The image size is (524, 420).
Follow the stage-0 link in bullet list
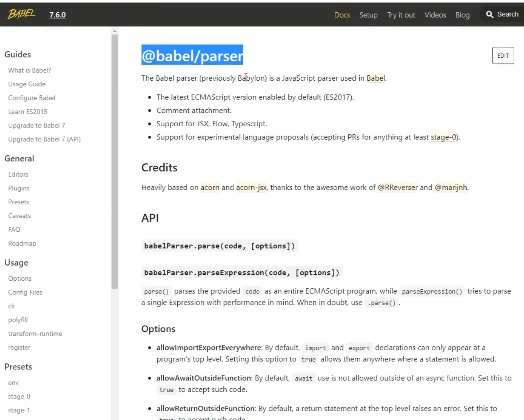(444, 137)
